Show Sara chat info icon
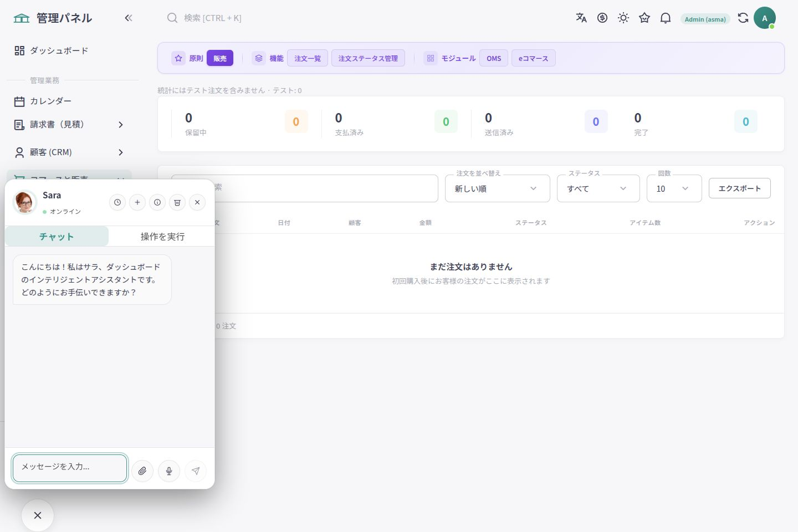Screen dimensions: 798x532 coord(157,202)
